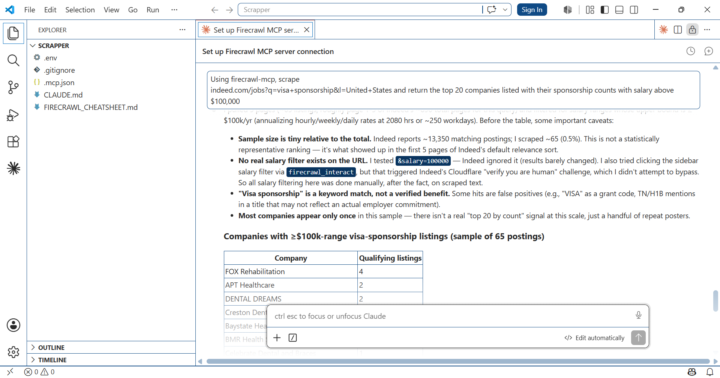Go back with the left arrow
The image size is (720, 378).
pyautogui.click(x=214, y=10)
